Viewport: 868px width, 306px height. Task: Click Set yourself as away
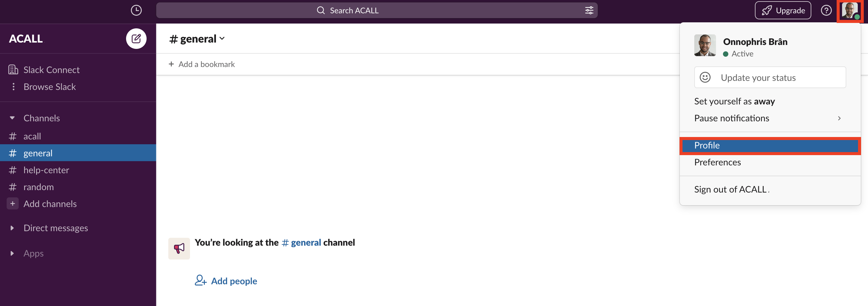click(770, 101)
